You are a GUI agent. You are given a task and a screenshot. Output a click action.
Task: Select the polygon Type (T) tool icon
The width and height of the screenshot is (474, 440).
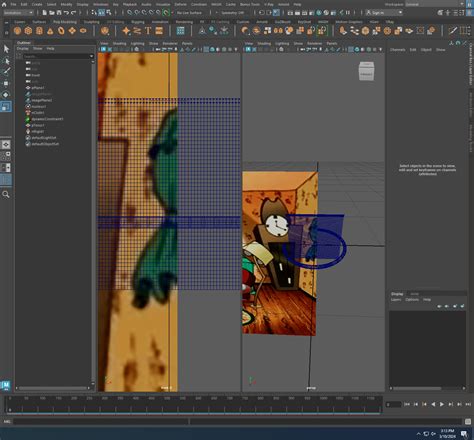pos(148,31)
